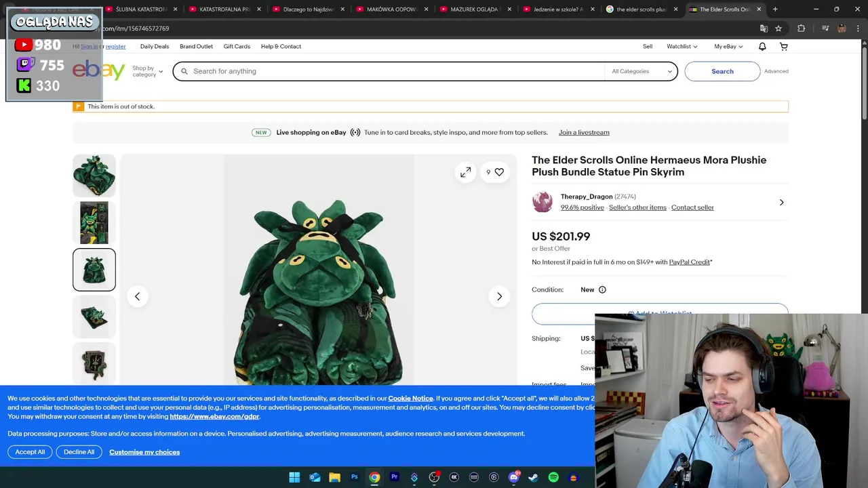This screenshot has width=868, height=488.
Task: Click the Sell link
Action: click(x=648, y=47)
